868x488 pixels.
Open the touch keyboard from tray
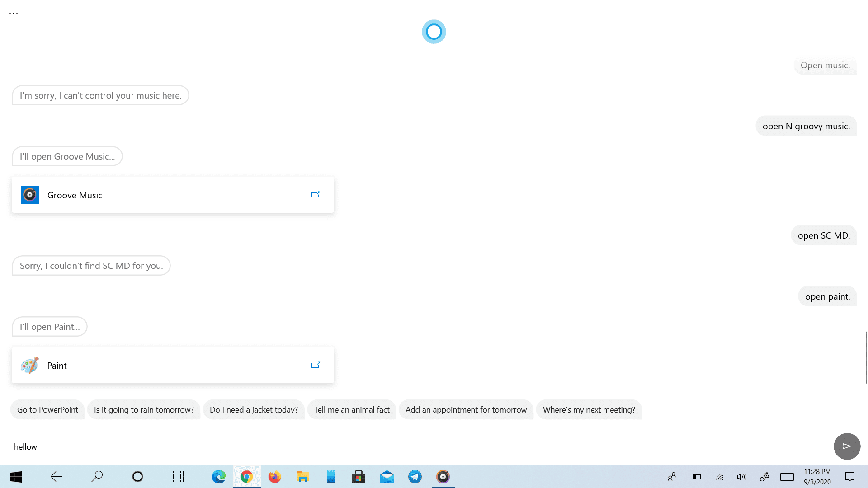click(x=787, y=477)
